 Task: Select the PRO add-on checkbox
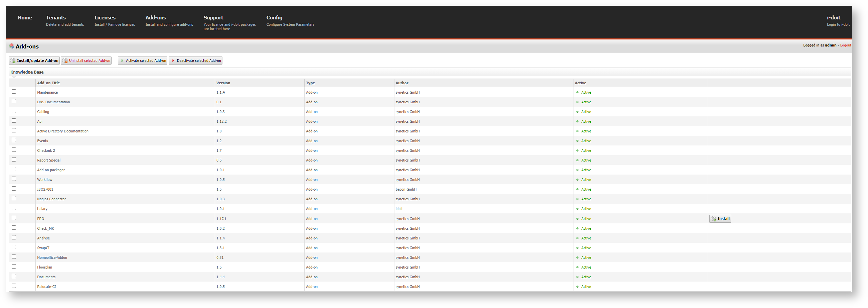pyautogui.click(x=14, y=218)
